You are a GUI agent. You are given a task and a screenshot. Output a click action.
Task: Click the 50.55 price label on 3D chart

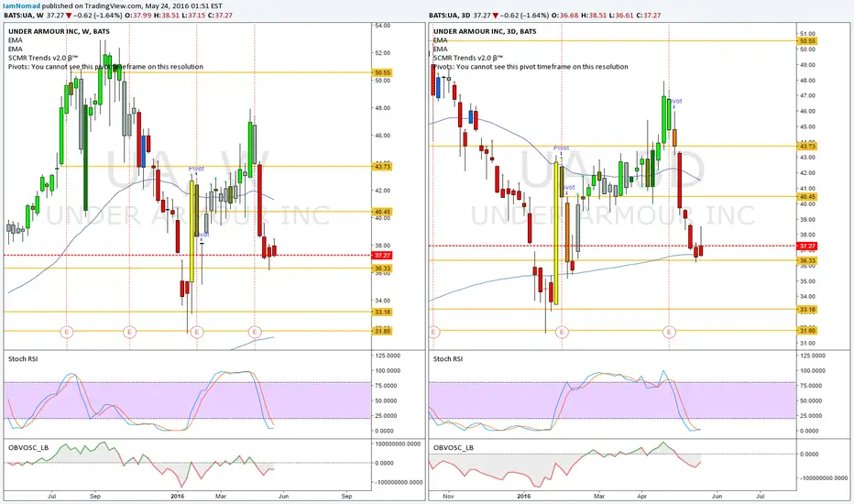point(807,41)
